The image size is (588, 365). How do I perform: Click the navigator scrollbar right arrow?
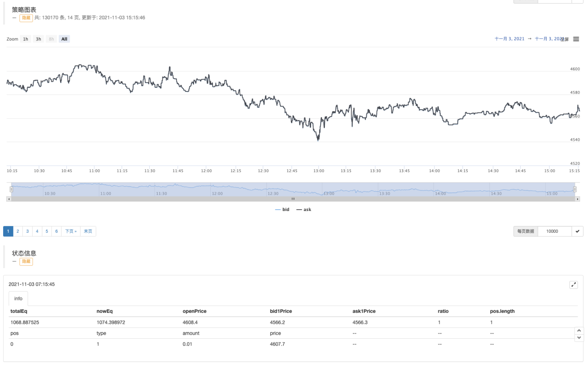[x=577, y=199]
